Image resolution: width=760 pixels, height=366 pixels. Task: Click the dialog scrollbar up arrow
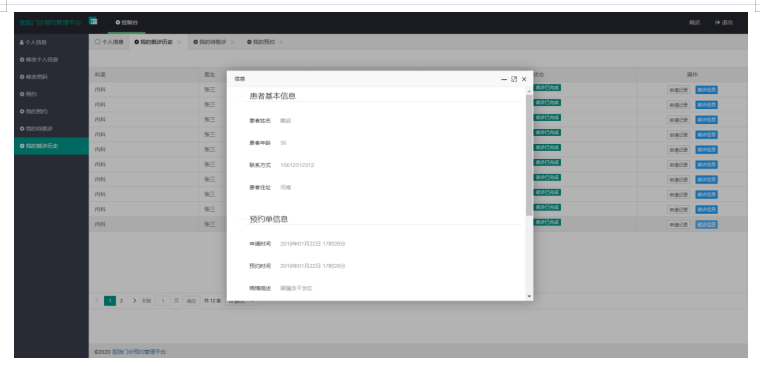point(529,91)
